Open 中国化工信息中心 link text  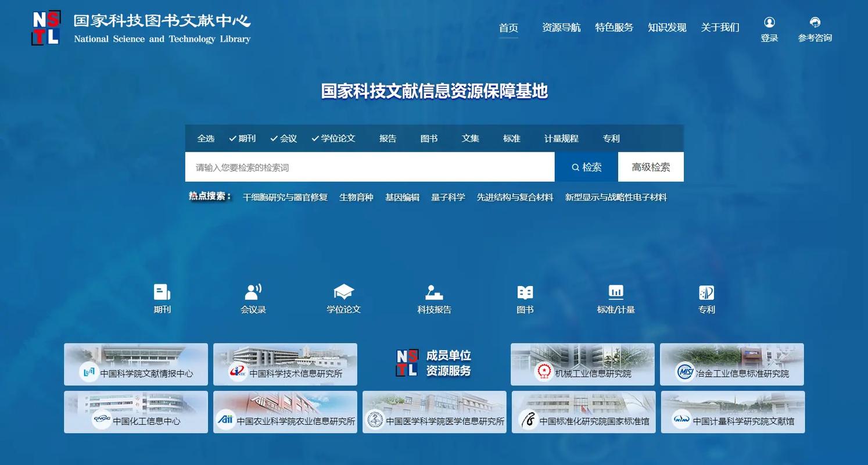(x=146, y=421)
